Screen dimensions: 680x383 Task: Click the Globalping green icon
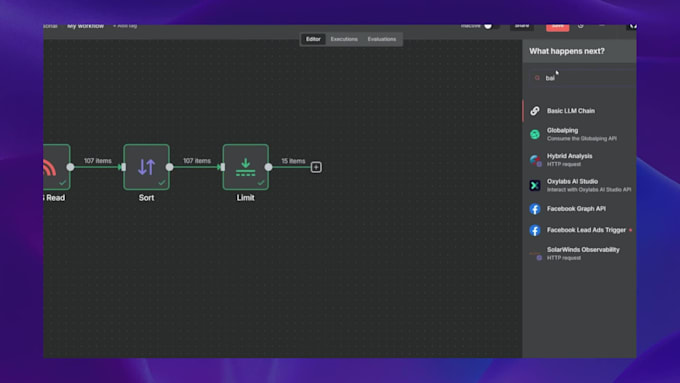(535, 134)
